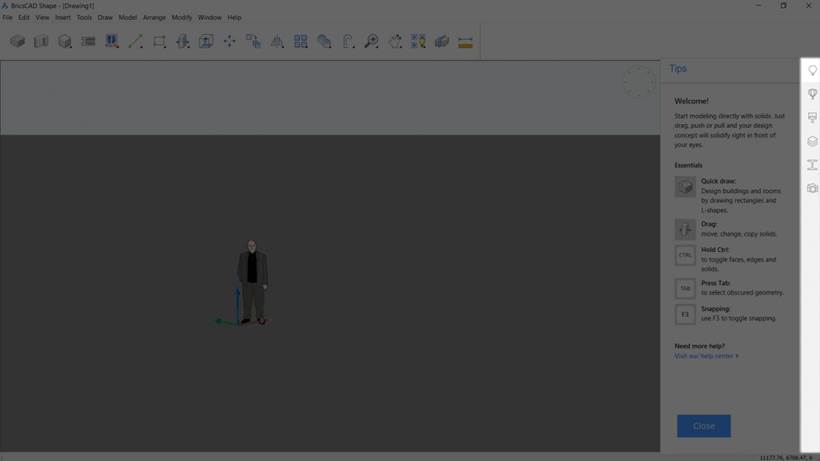Click the Quick draw tip thumbnail
Screen dimensions: 820x461
tap(685, 187)
